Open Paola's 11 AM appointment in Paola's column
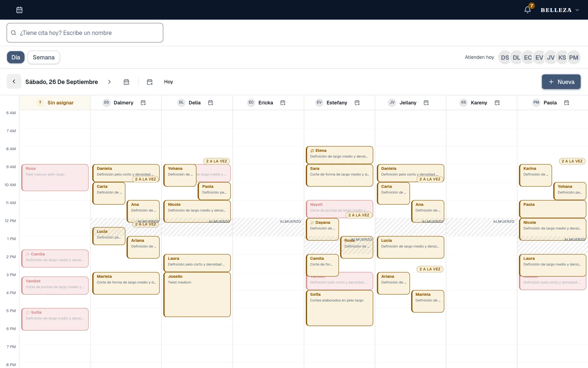The height and width of the screenshot is (368, 588). pos(553,209)
